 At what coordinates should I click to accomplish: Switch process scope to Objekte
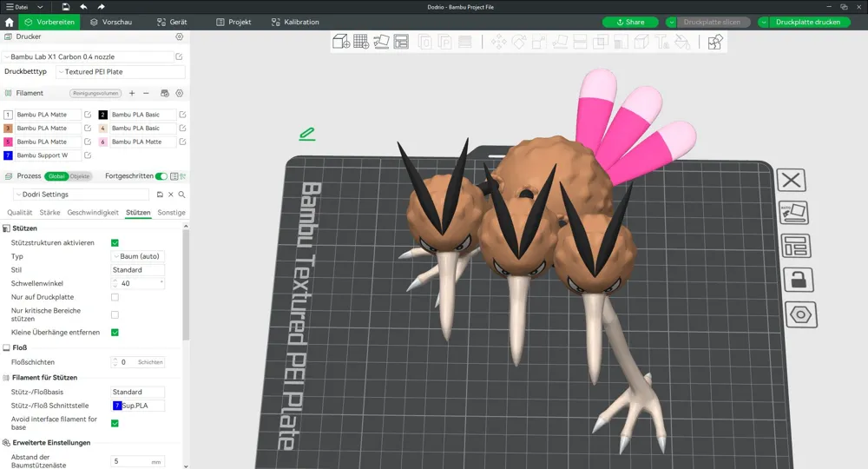coord(80,176)
